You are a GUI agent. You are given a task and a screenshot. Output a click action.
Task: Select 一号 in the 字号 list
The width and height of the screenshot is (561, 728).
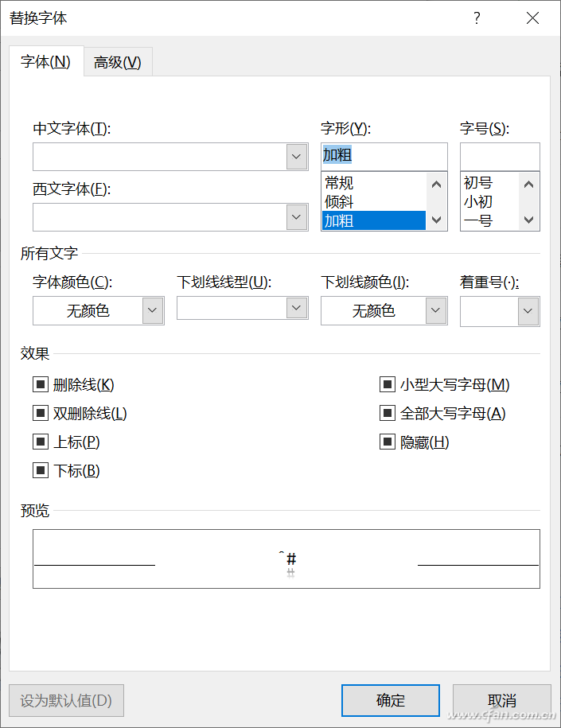pyautogui.click(x=489, y=220)
